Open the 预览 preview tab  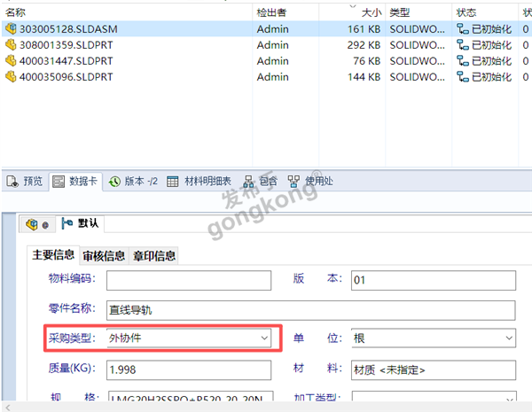[x=25, y=182]
